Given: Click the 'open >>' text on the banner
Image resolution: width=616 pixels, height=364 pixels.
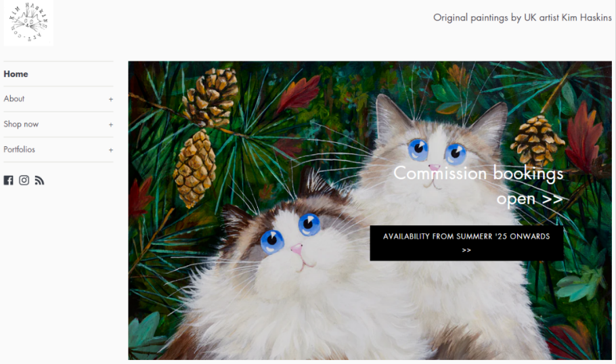Looking at the screenshot, I should [x=529, y=199].
